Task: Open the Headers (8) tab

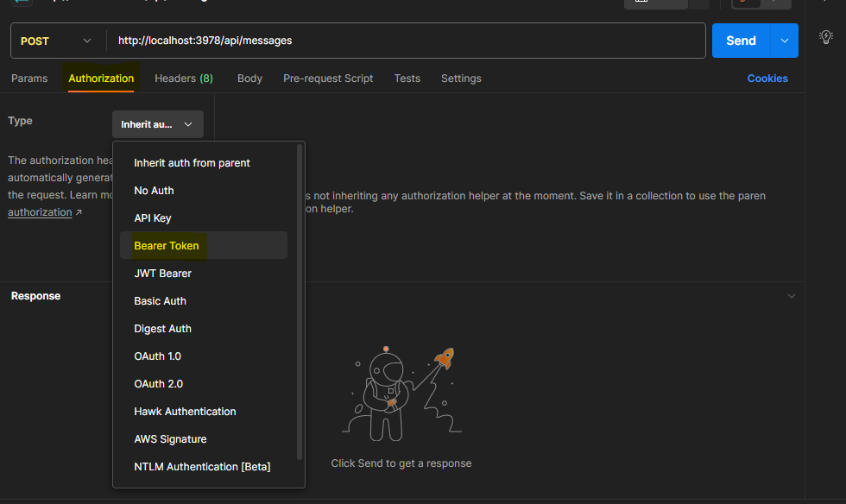Action: click(183, 79)
